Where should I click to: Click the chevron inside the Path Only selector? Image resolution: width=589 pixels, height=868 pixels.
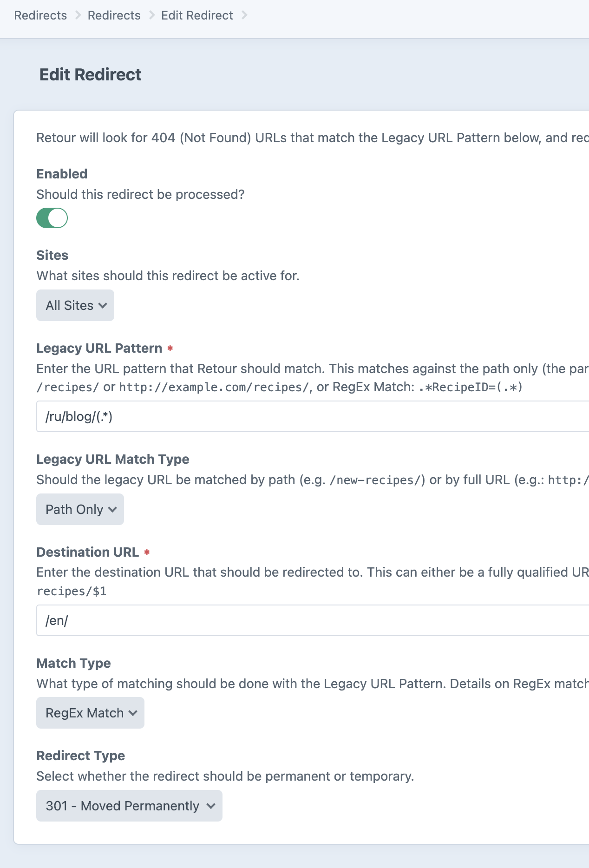[x=111, y=510]
